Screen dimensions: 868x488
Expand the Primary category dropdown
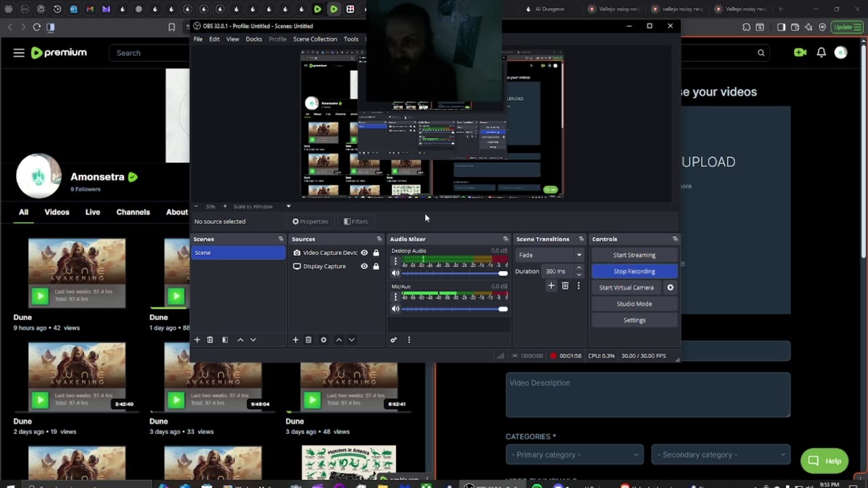[574, 455]
